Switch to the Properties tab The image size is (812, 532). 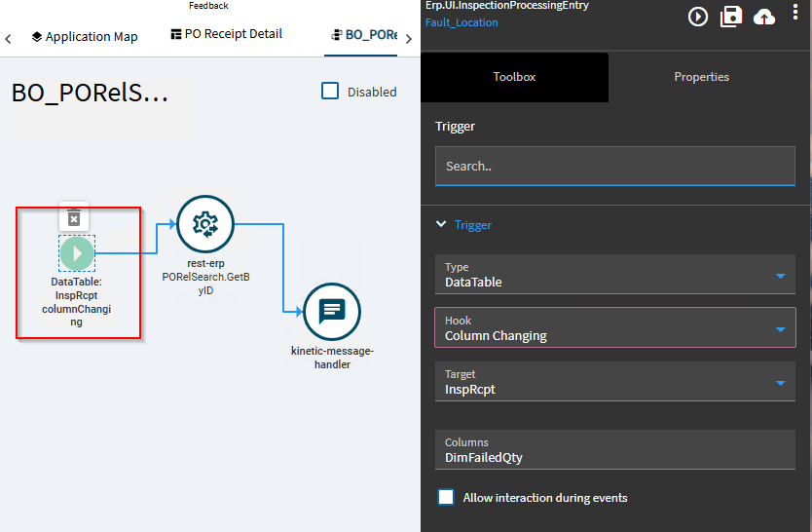(x=701, y=77)
